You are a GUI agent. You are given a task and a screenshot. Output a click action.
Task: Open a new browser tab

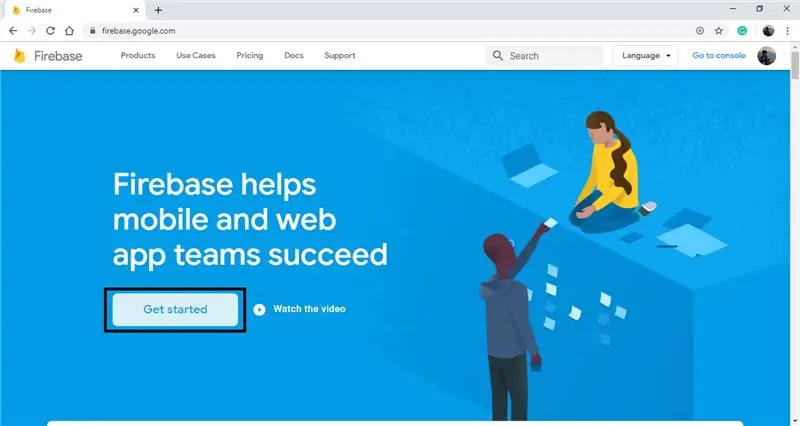[158, 10]
